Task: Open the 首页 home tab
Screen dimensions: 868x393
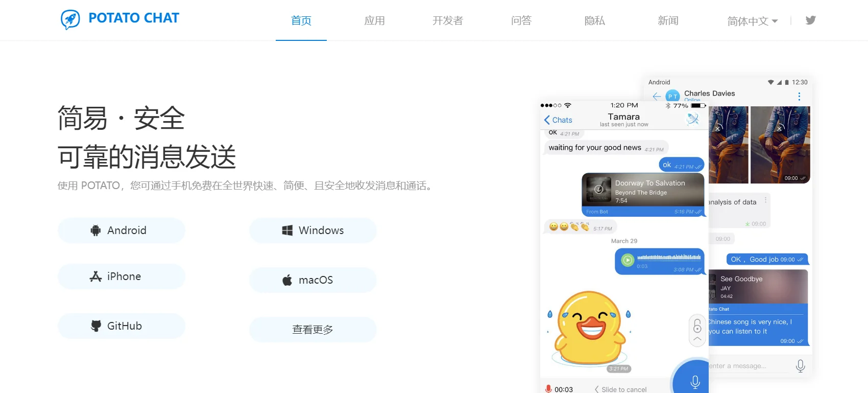Action: click(301, 20)
